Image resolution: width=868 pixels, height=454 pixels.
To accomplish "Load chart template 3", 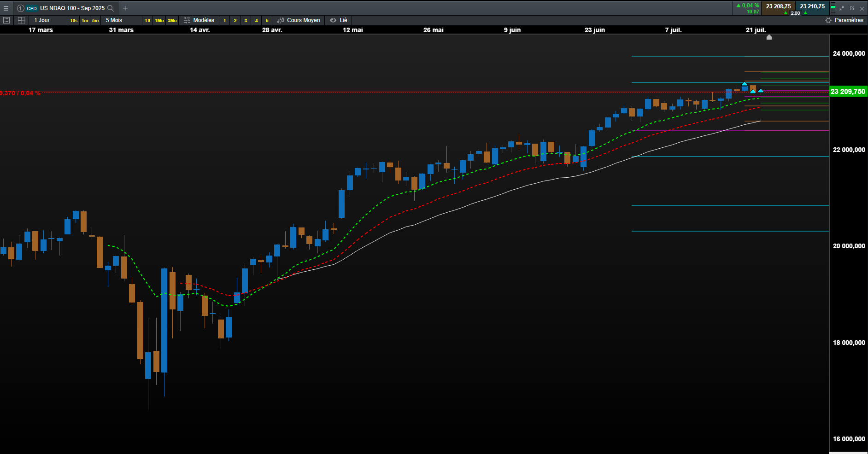I will tap(246, 20).
